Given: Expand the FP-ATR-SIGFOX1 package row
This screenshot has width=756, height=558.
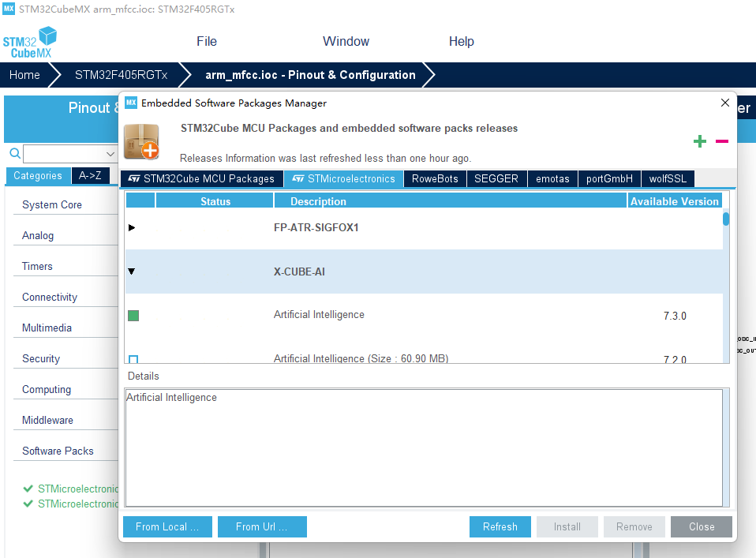Looking at the screenshot, I should point(132,227).
